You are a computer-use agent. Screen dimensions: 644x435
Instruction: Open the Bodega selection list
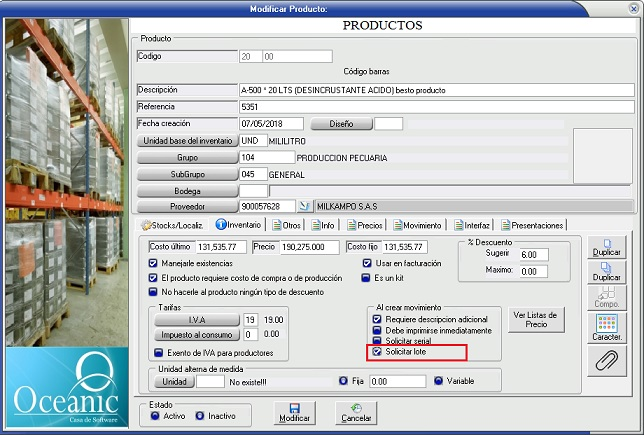[187, 190]
